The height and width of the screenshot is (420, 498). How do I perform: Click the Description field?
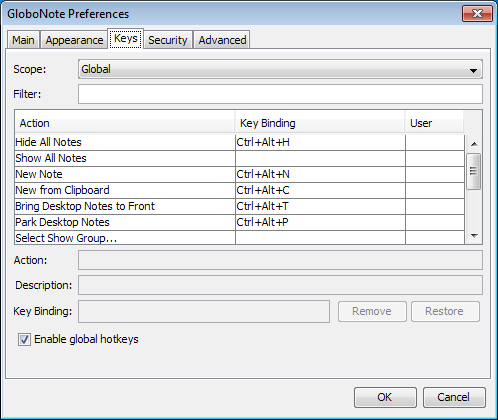[x=280, y=285]
